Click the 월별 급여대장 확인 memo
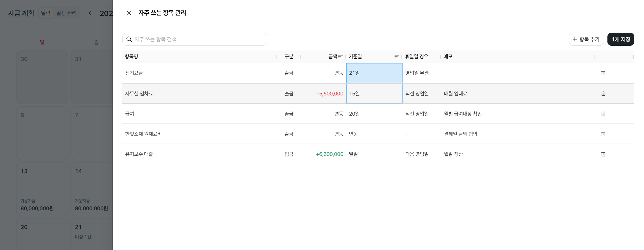Viewport: 644px width, 250px height. [463, 114]
